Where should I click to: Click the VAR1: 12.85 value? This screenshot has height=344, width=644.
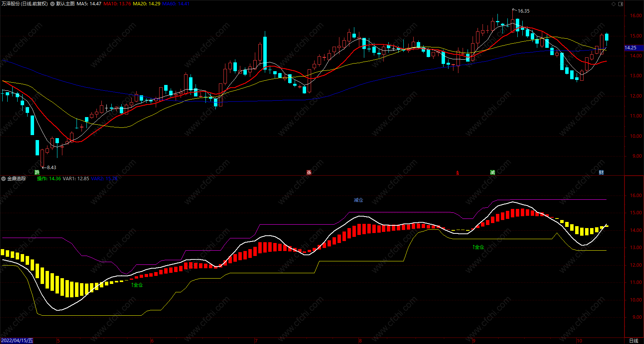[x=76, y=179]
